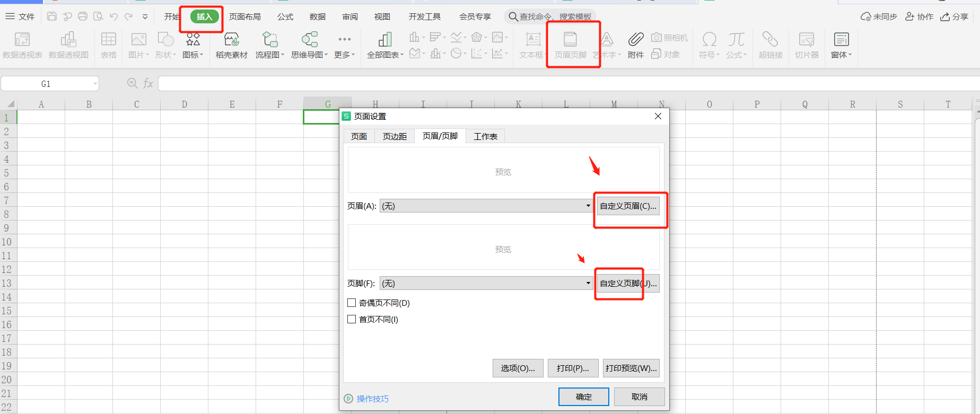The height and width of the screenshot is (414, 980).
Task: Zoom formula bar magnifier icon
Action: pyautogui.click(x=132, y=83)
